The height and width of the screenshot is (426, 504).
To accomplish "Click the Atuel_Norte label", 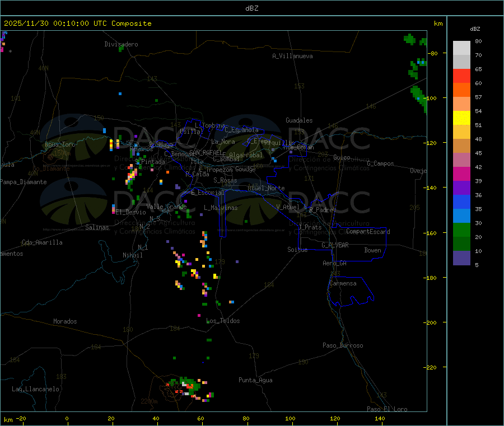I will tap(266, 188).
